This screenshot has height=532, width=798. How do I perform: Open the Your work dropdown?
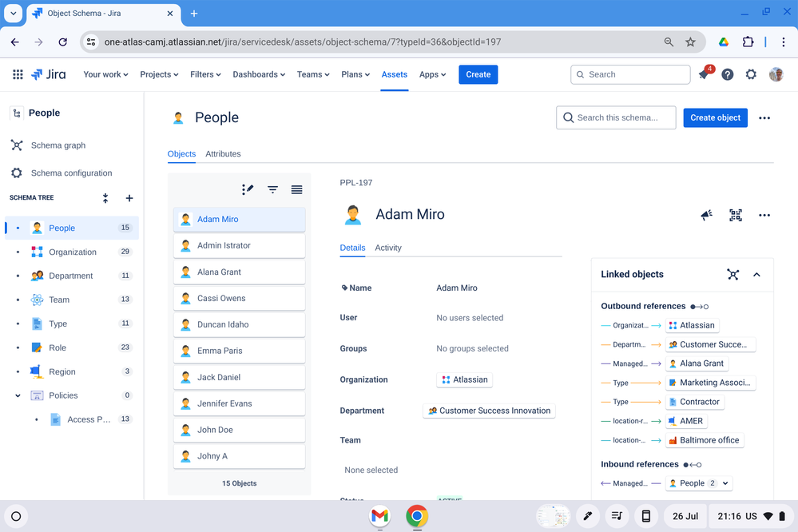[x=106, y=74]
